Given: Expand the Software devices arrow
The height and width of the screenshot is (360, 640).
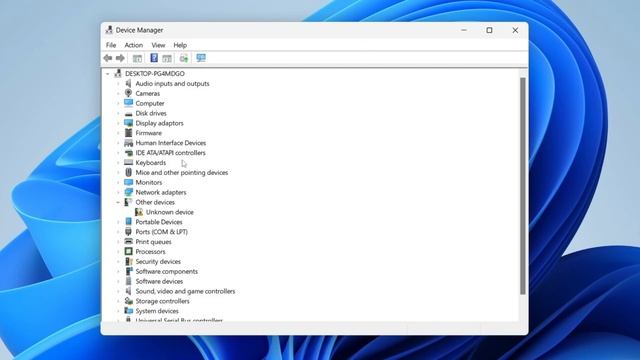Looking at the screenshot, I should 118,281.
